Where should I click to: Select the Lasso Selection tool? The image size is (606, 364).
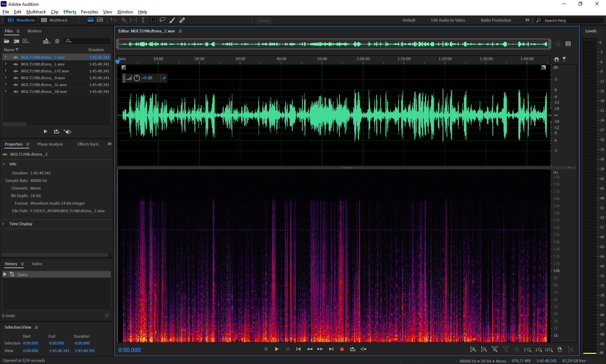163,20
